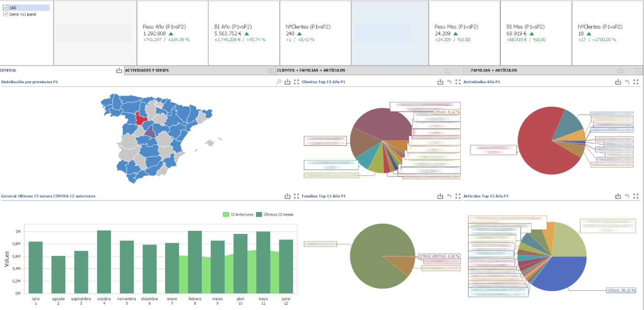This screenshot has height=310, width=644.
Task: Export the General 12 months bar chart
Action: 287,196
